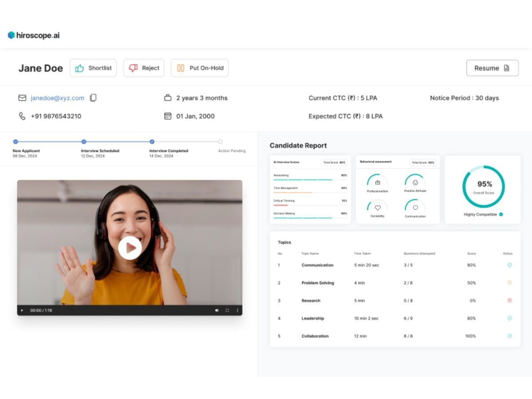Click the hiroscope.ai logo
This screenshot has width=532, height=399.
[x=34, y=35]
